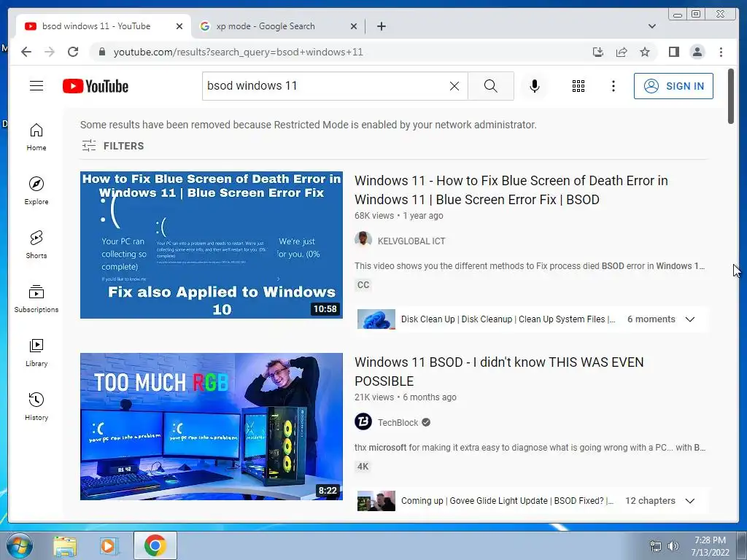The image size is (747, 560).
Task: Open the 10:58 blue screen fix thumbnail
Action: 211,245
